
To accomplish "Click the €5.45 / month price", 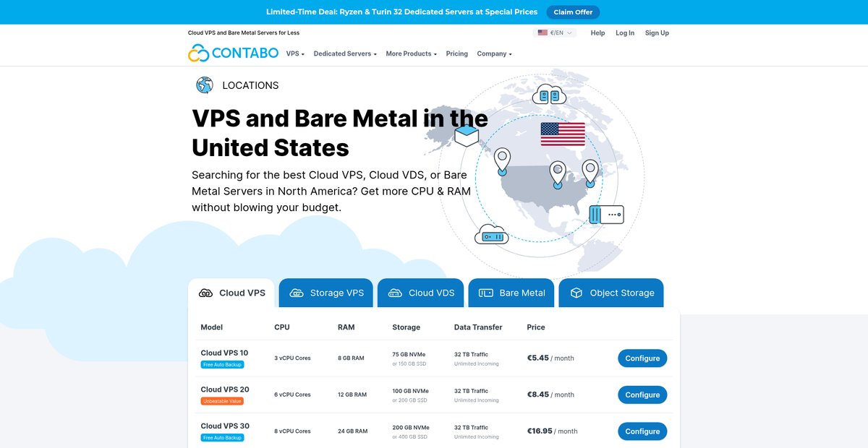I will [550, 358].
